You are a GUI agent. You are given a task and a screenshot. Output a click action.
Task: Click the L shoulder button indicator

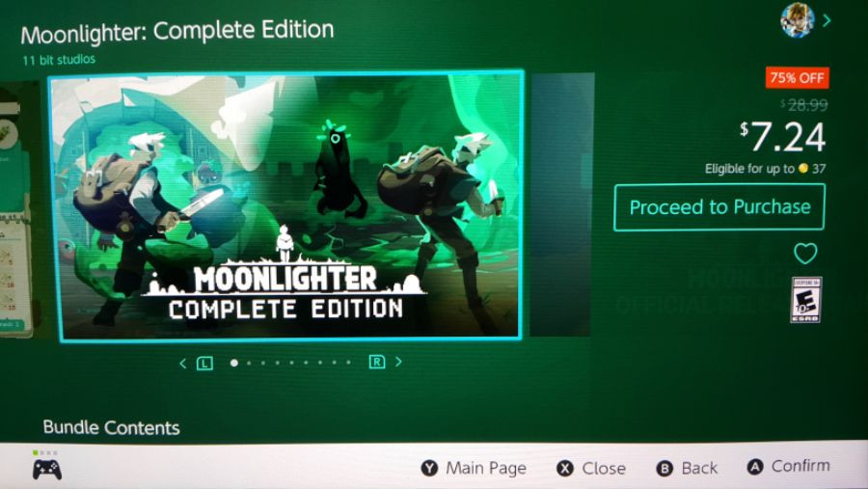(204, 364)
